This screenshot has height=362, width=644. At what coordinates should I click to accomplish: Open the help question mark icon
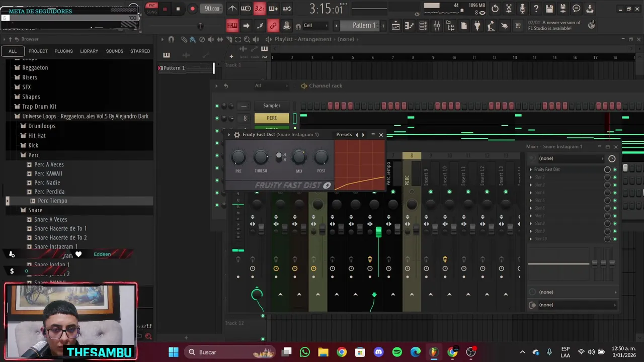coord(536,9)
